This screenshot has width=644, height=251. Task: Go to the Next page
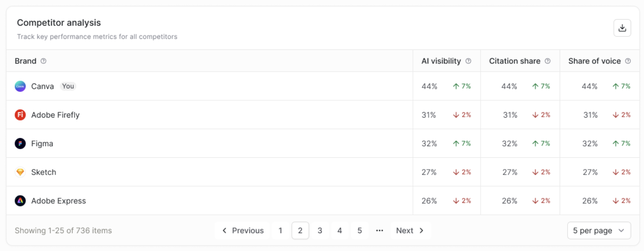pyautogui.click(x=410, y=230)
